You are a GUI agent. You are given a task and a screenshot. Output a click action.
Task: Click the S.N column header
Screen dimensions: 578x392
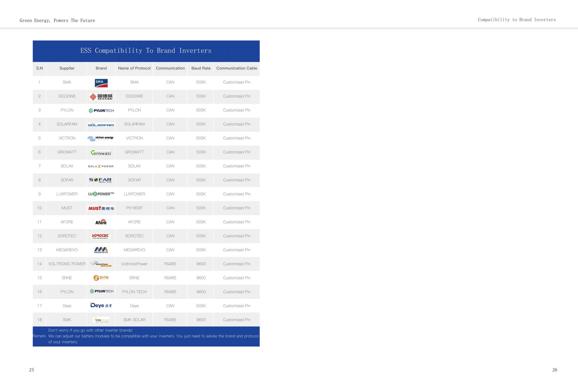pos(39,68)
